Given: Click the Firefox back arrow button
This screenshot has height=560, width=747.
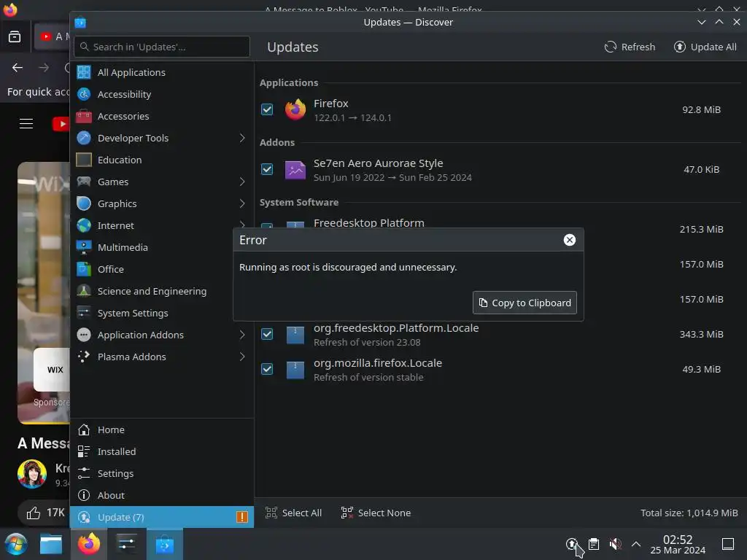Looking at the screenshot, I should click(x=18, y=68).
